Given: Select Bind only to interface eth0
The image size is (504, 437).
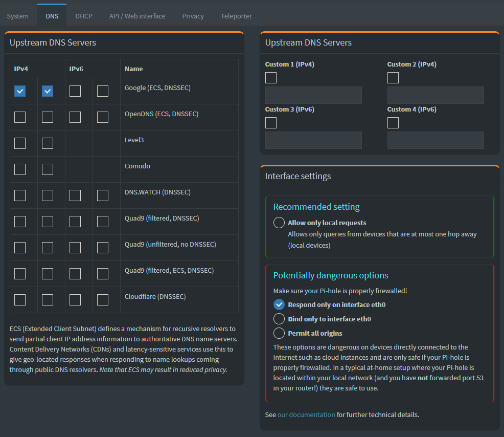Looking at the screenshot, I should tap(279, 319).
